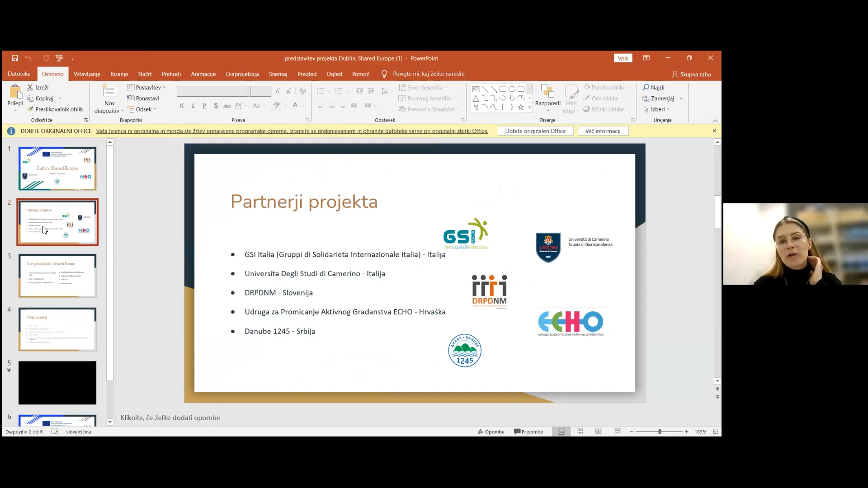Toggle text shadow S formatting

click(x=216, y=106)
